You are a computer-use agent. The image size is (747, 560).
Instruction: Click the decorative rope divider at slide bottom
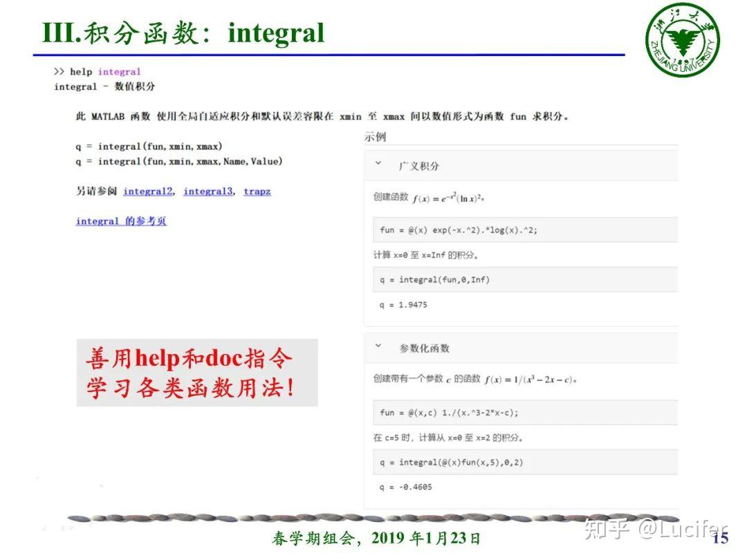[373, 516]
